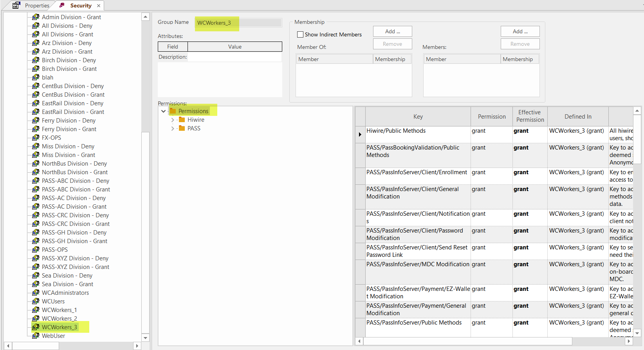Screen dimensions: 644x350
Task: Expand the Hiwire permissions node
Action: [x=173, y=120]
